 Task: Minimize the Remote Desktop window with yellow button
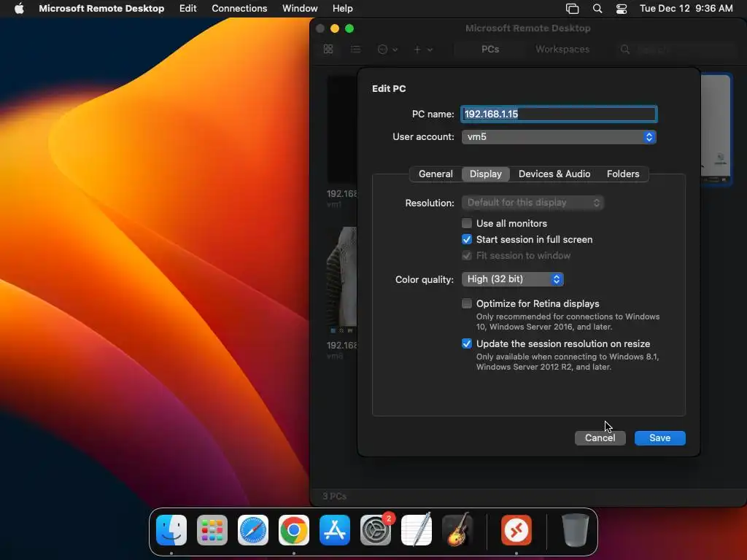coord(335,28)
